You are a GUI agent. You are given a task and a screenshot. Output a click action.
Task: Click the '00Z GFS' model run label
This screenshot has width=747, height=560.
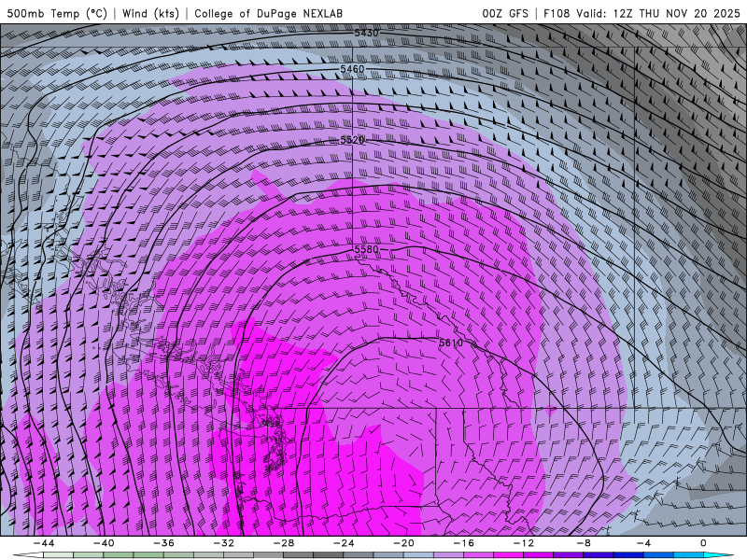(505, 13)
